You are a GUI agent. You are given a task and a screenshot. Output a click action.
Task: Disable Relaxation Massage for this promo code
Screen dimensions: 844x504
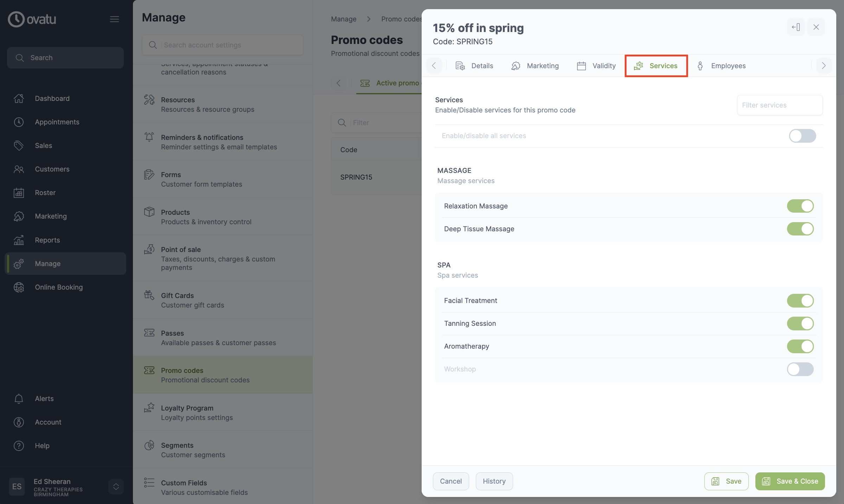[801, 206]
